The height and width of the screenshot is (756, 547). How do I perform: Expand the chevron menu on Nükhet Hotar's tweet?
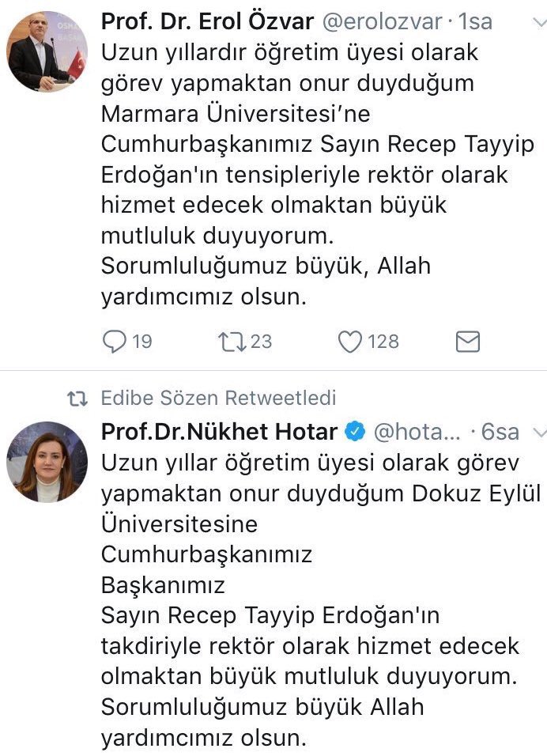point(540,433)
